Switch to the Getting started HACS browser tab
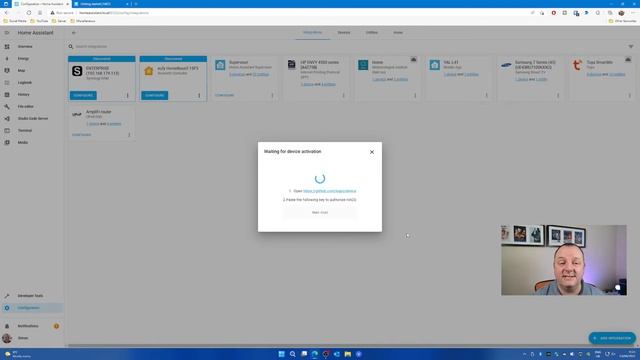Viewport: 640px width, 360px height. [102, 4]
